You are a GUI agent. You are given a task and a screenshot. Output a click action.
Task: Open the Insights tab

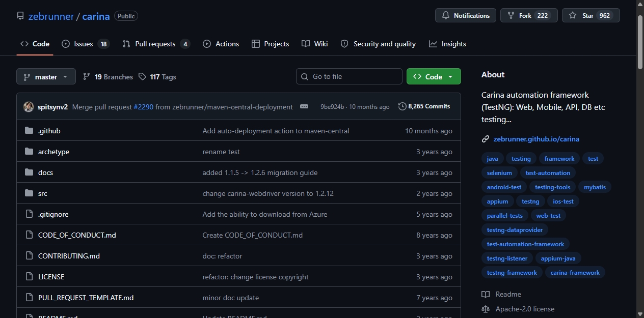pyautogui.click(x=447, y=44)
